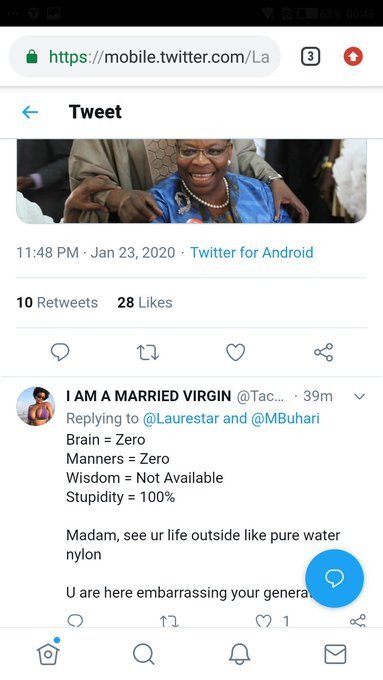Open the Notifications bell tab
383x680 pixels.
coord(239,654)
